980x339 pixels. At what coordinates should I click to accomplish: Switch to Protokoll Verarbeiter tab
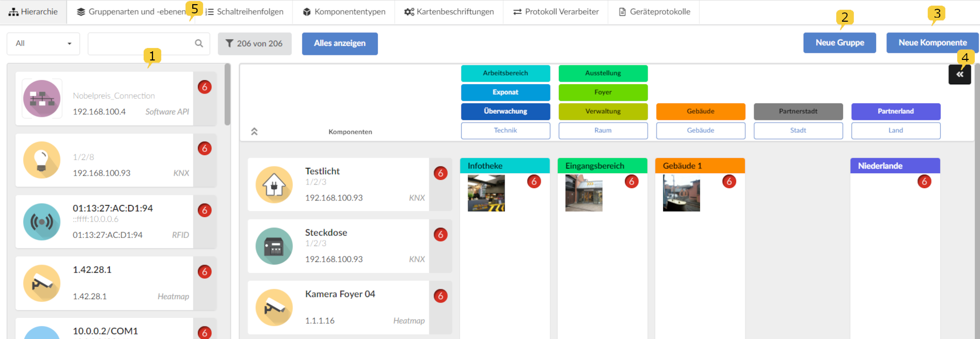(x=556, y=12)
